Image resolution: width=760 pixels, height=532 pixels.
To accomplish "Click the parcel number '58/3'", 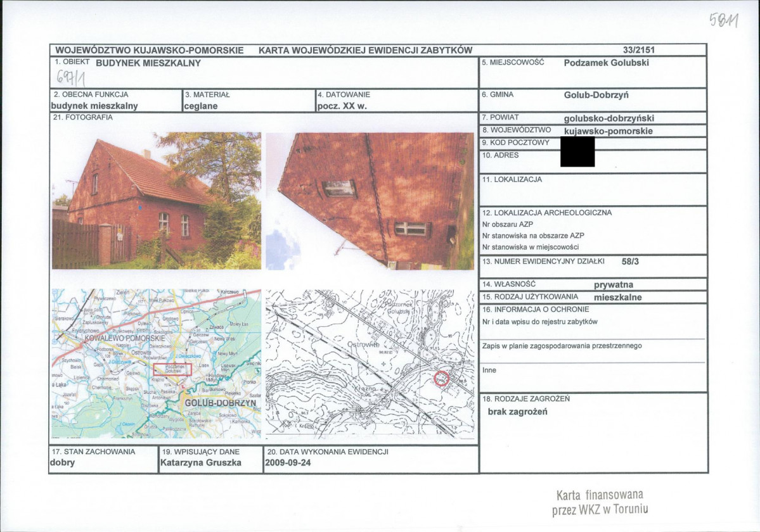I will coord(630,262).
